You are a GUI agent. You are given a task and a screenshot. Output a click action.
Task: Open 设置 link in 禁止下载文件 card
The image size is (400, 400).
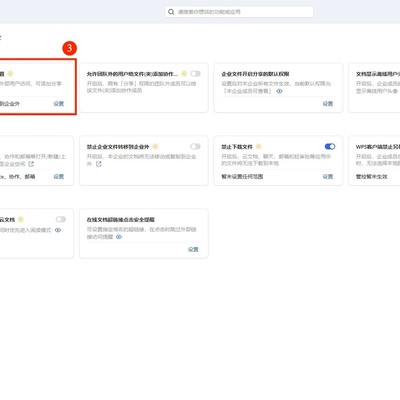pos(328,176)
